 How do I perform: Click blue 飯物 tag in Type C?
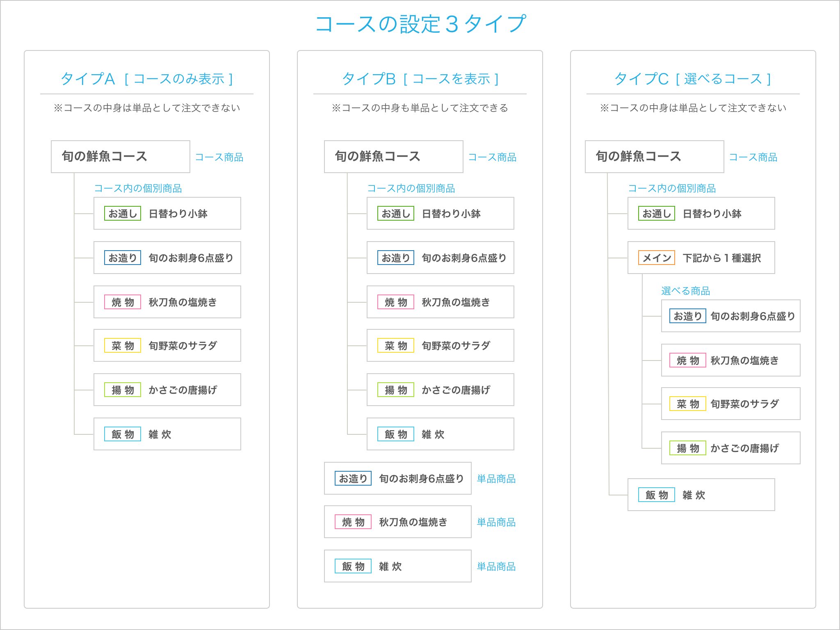657,495
